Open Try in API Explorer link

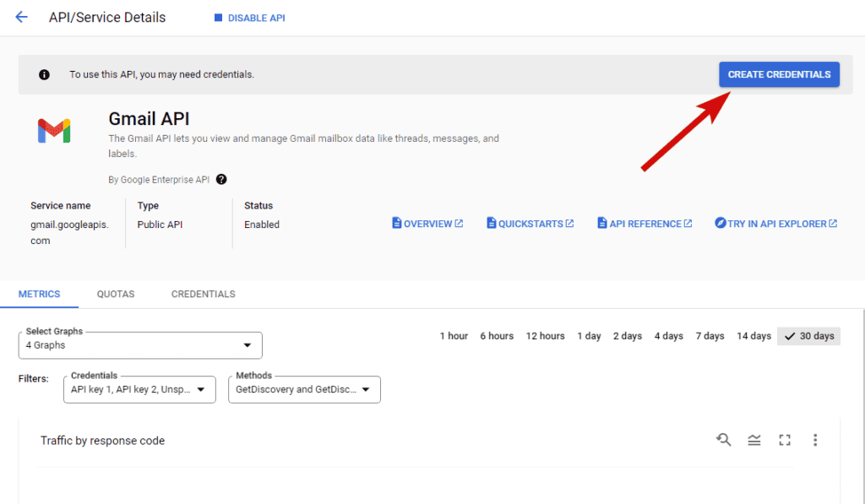click(776, 224)
